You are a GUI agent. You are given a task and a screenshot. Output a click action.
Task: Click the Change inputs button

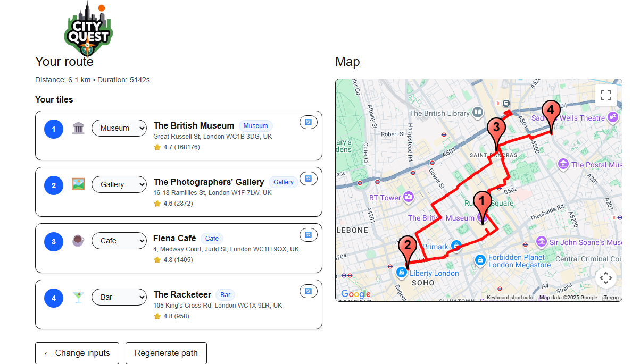pos(77,353)
